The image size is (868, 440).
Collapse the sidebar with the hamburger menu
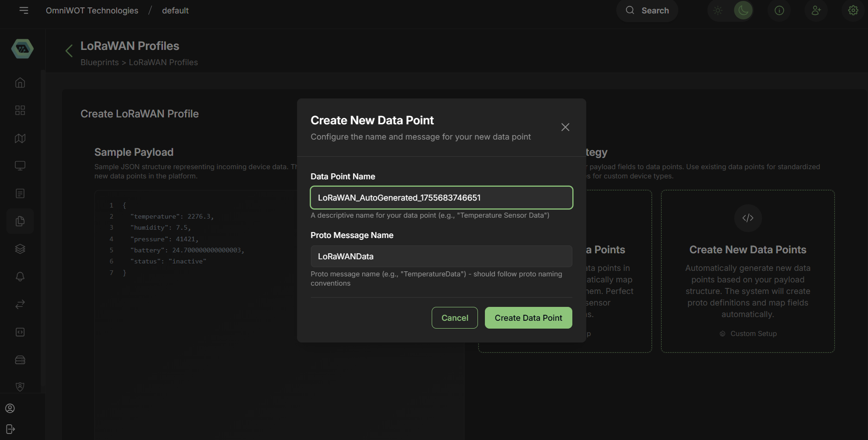tap(24, 10)
